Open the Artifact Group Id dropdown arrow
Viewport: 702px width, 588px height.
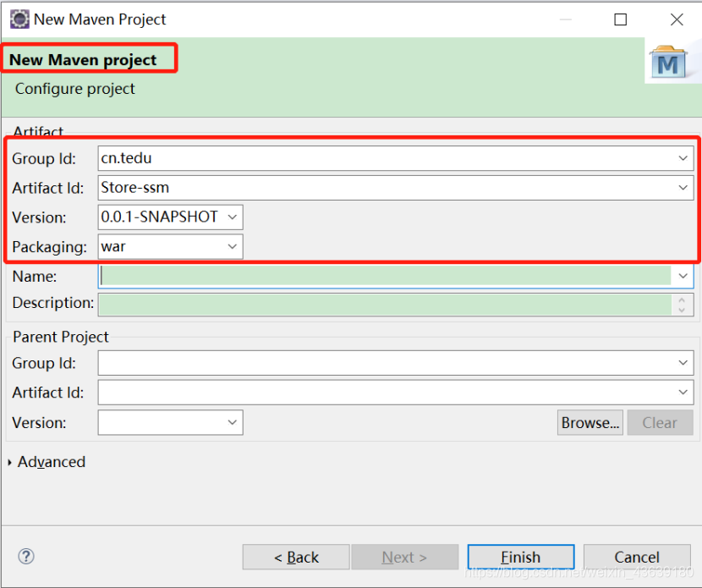[x=683, y=158]
